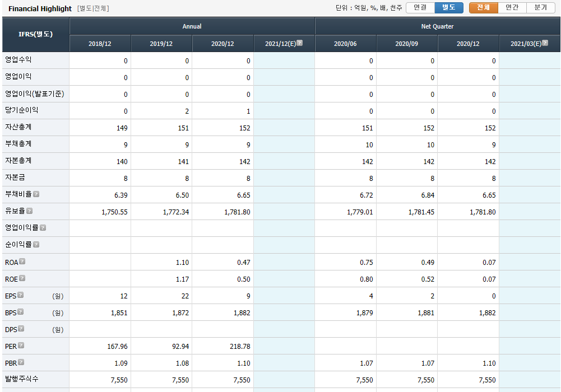561x392 pixels.
Task: Click the 140 자본총계 value
Action: point(122,161)
